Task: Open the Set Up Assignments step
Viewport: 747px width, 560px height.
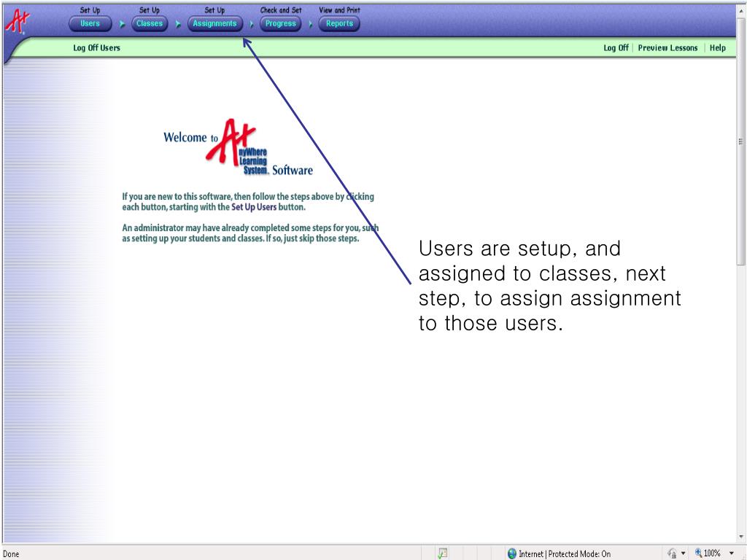Action: [x=214, y=23]
